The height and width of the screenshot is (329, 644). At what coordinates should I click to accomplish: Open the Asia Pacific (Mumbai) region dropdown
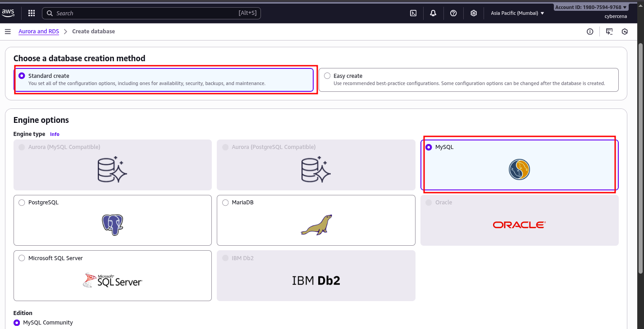point(517,13)
